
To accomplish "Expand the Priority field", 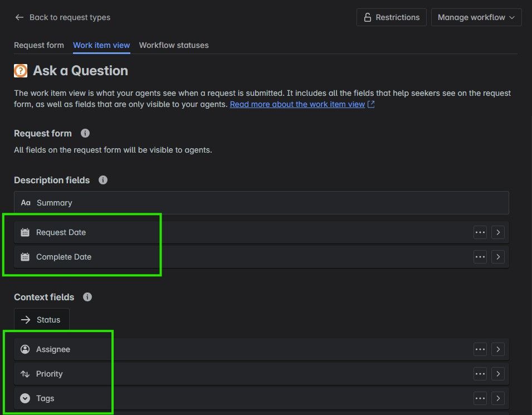I will tap(497, 374).
